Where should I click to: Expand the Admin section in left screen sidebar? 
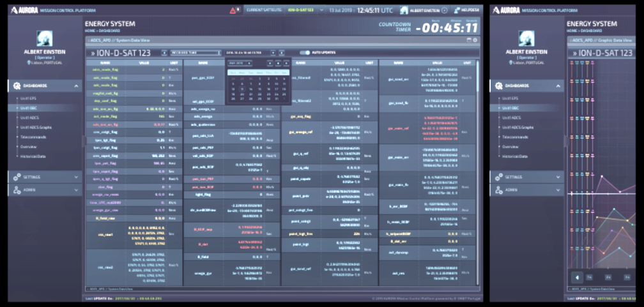[x=77, y=190]
